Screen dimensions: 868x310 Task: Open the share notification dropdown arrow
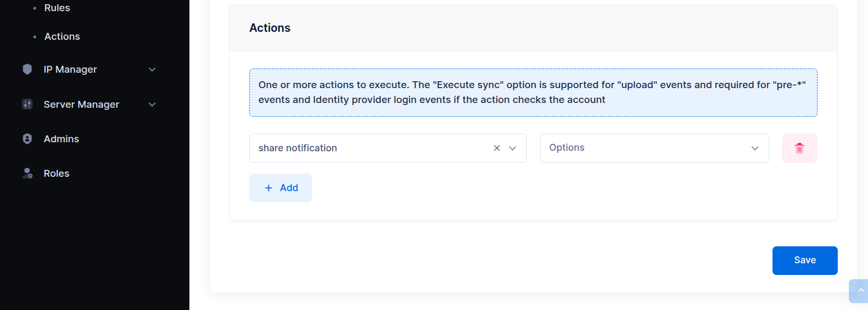pyautogui.click(x=513, y=148)
